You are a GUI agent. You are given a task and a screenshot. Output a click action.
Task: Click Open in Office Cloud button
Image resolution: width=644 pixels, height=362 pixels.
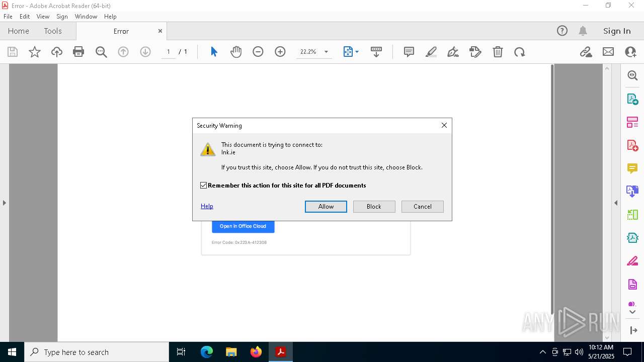tap(243, 226)
